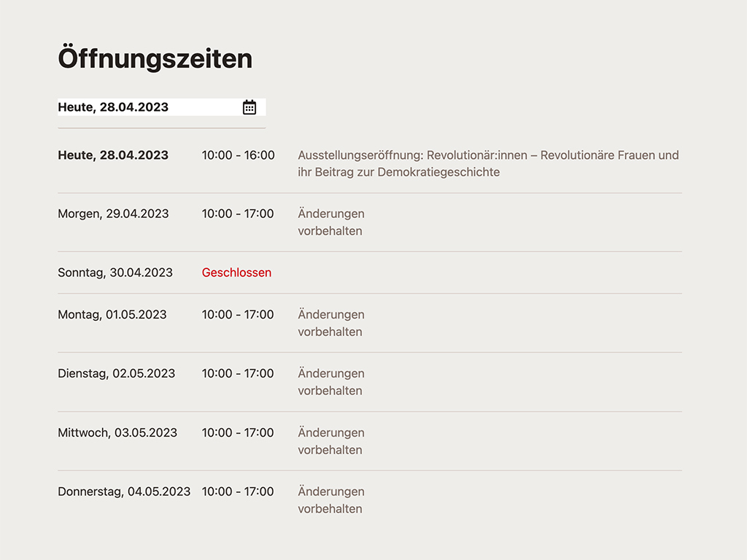Click the red 'Geschlossen' status
Image resolution: width=747 pixels, height=560 pixels.
tap(236, 273)
